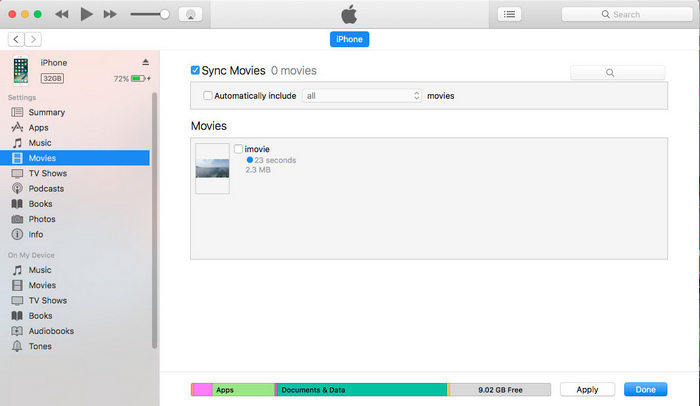Open the 'all' movies dropdown

coord(362,96)
